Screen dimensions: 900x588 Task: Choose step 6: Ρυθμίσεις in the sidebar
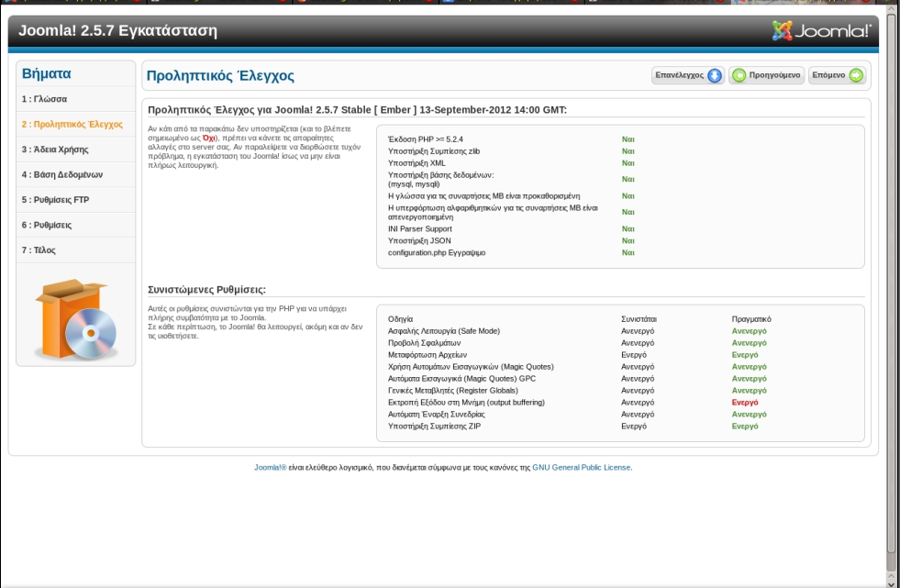click(x=47, y=225)
